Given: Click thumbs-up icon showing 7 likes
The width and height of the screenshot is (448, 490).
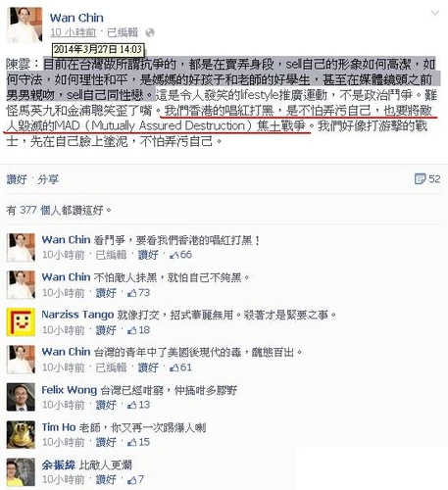Looking at the screenshot, I should [x=132, y=480].
